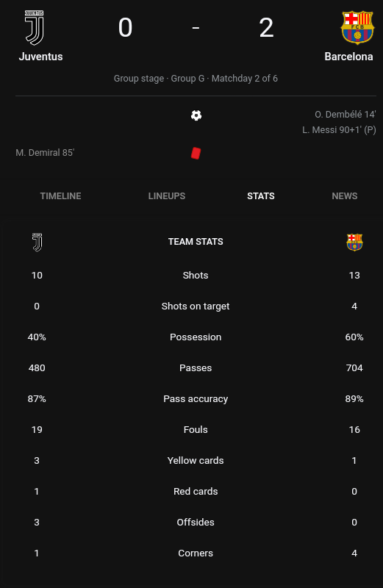Click O. Dembélé 14' goal entry
The image size is (383, 588).
pyautogui.click(x=345, y=115)
